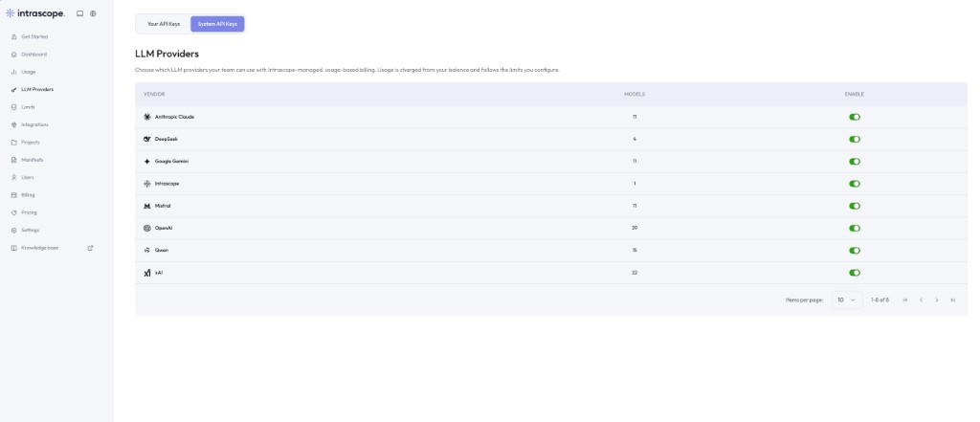Click the Projects folder icon
Screen dimensions: 980x422
[x=14, y=142]
